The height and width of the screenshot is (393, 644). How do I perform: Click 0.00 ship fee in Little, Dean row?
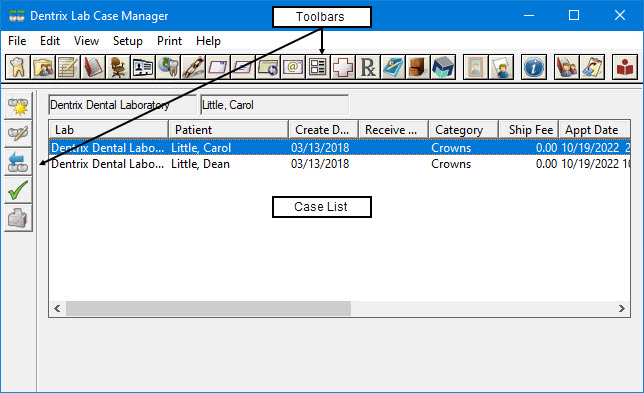coord(546,164)
